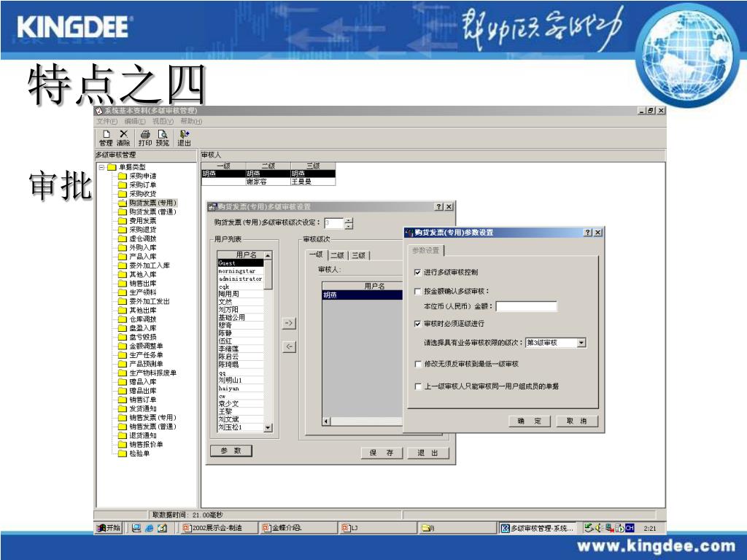The width and height of the screenshot is (747, 560).
Task: Click the right-arrow add user button
Action: pos(289,323)
